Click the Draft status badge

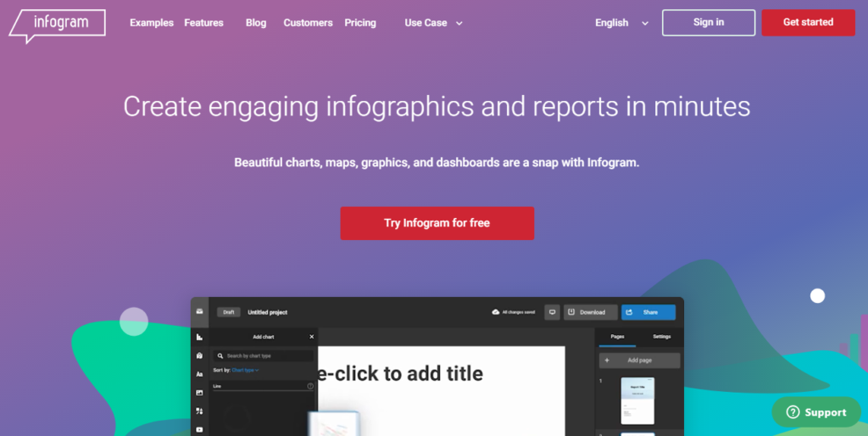(229, 312)
